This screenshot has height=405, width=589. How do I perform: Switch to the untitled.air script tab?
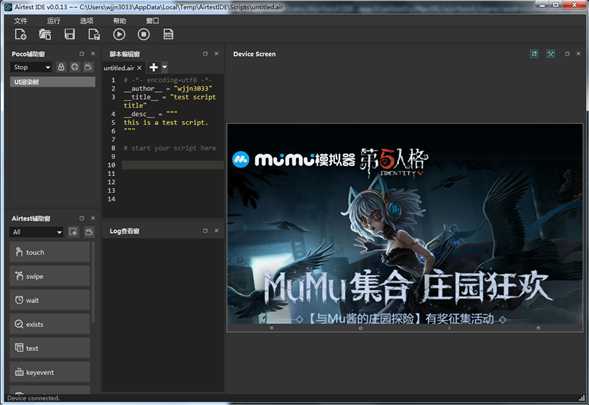pyautogui.click(x=119, y=68)
